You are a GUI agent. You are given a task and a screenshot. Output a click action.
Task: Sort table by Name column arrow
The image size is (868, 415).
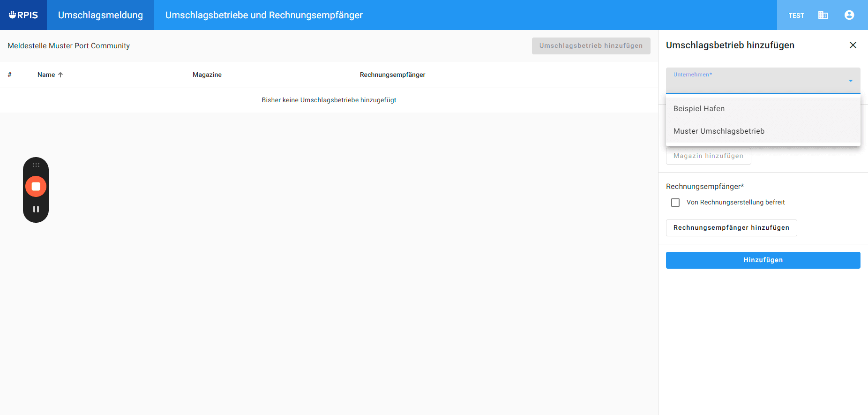[60, 75]
